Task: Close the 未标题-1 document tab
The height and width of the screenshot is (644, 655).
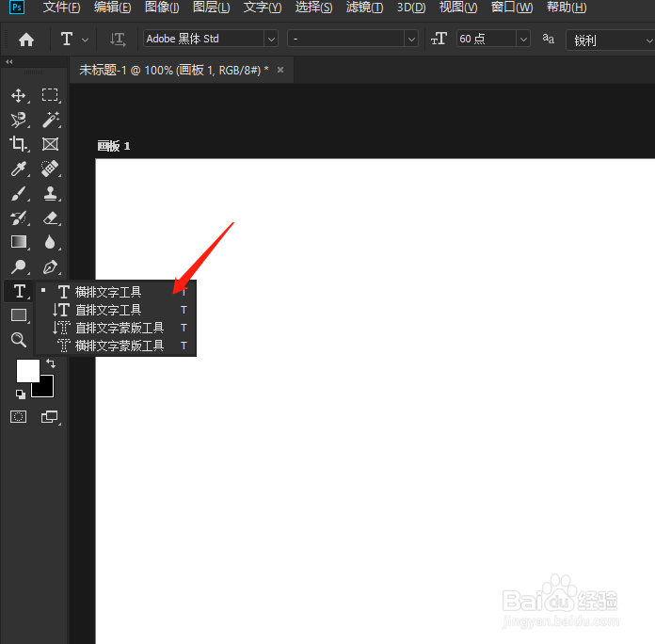Action: [280, 70]
